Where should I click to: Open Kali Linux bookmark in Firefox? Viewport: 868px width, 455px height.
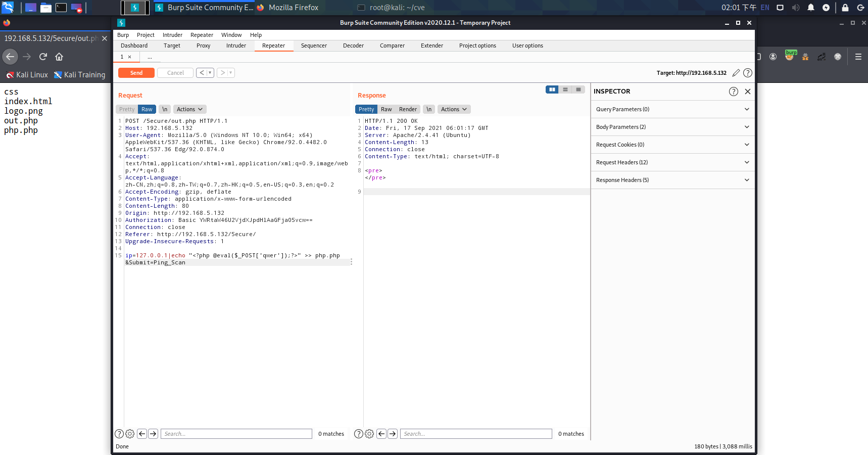click(x=27, y=75)
